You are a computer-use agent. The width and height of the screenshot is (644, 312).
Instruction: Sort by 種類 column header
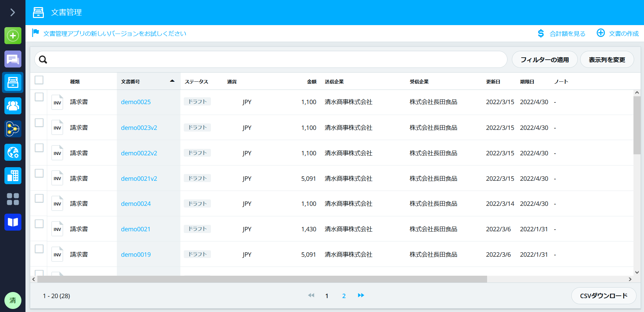click(75, 82)
